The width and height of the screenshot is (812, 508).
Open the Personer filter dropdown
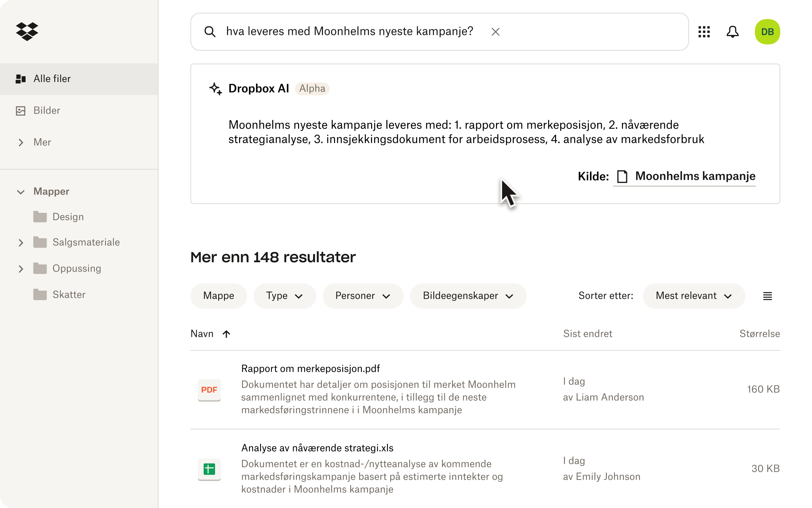[363, 296]
